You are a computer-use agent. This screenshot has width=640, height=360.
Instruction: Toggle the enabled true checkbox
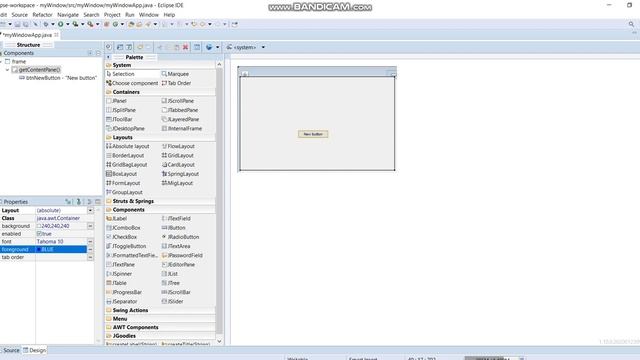tap(39, 234)
